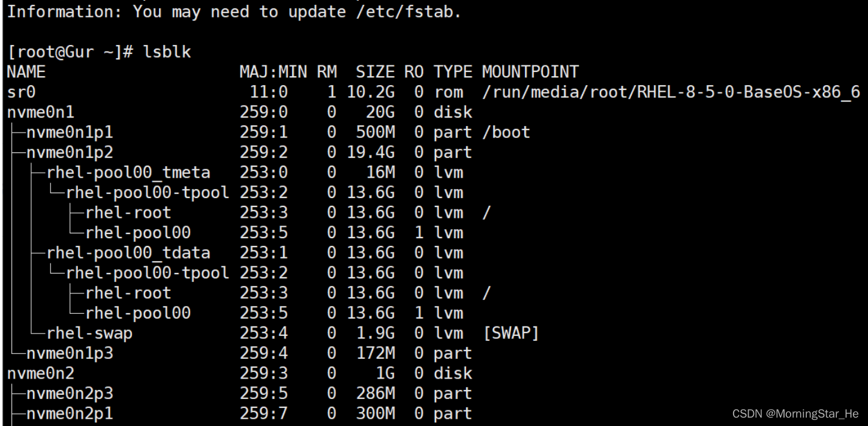Click the "259:4" device number
The width and height of the screenshot is (868, 426).
click(x=263, y=353)
